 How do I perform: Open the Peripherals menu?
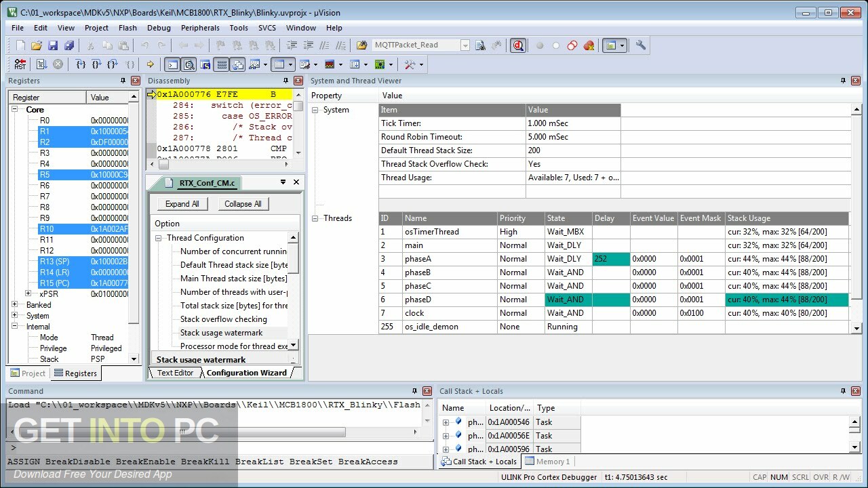pyautogui.click(x=200, y=28)
